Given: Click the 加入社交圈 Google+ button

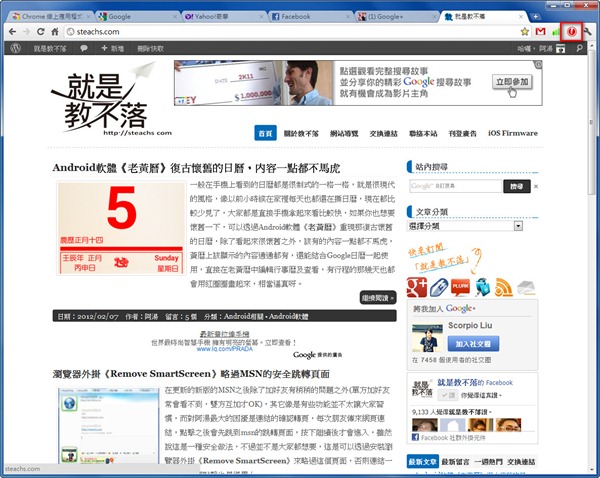Looking at the screenshot, I should point(473,344).
